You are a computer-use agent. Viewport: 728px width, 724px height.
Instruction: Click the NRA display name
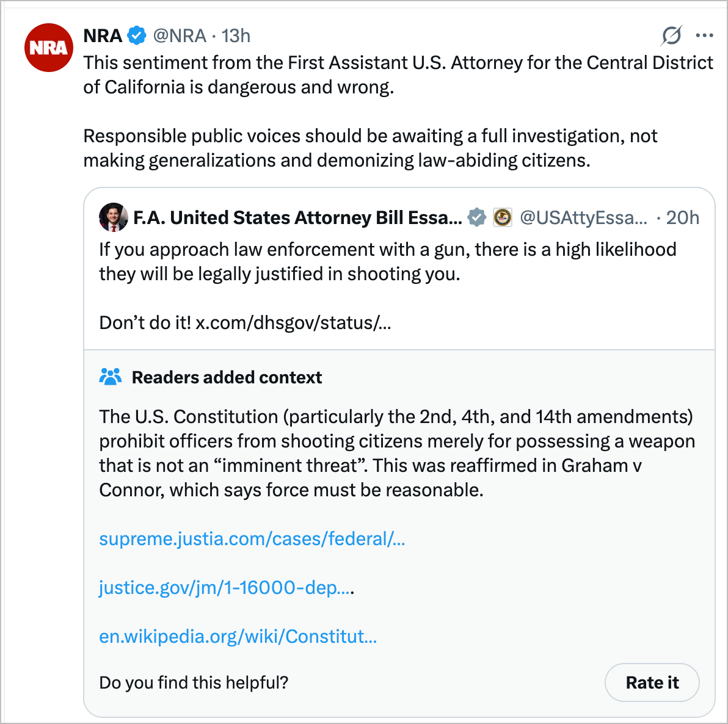tap(103, 36)
